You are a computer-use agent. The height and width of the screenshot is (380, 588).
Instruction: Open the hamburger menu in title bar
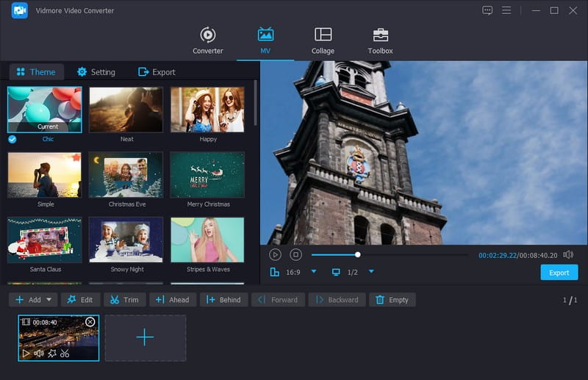coord(506,10)
